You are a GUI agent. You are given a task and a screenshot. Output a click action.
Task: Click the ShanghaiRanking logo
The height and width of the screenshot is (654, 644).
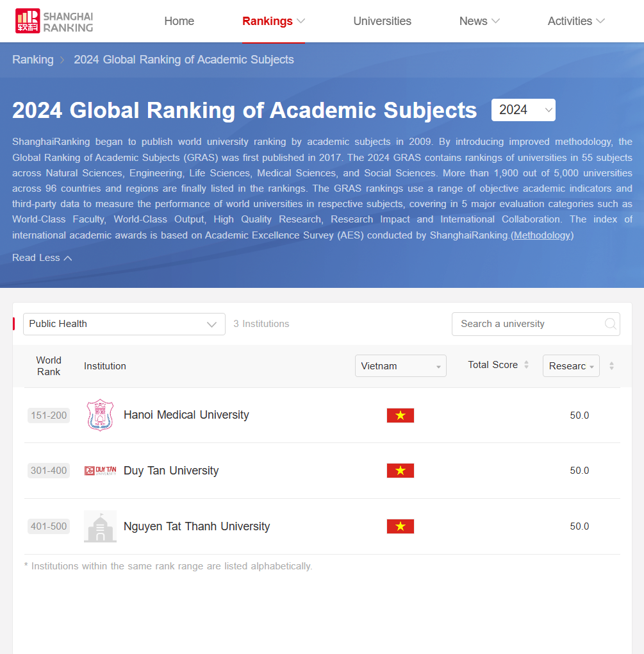[x=54, y=21]
